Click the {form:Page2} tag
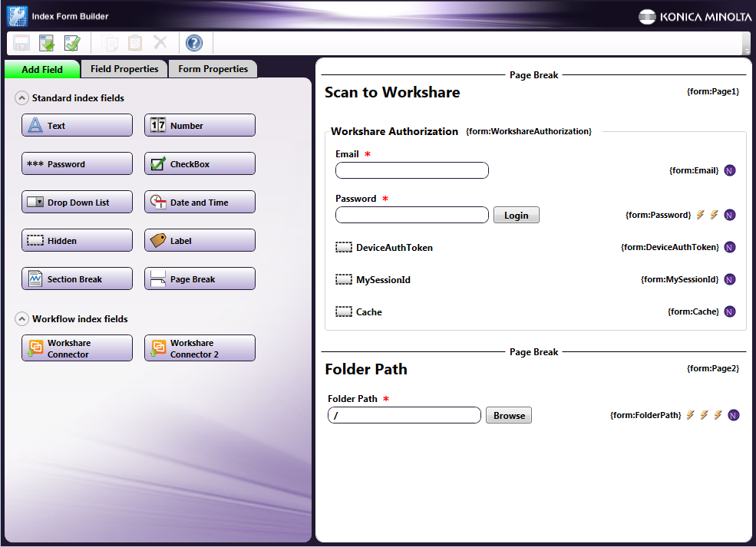This screenshot has height=547, width=756. coord(712,369)
